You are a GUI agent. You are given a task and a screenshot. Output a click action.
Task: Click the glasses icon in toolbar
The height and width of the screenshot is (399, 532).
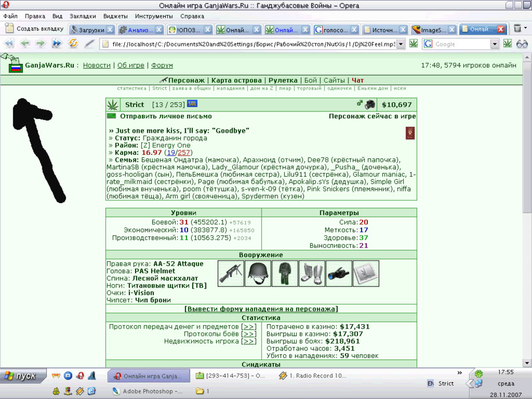click(x=522, y=44)
